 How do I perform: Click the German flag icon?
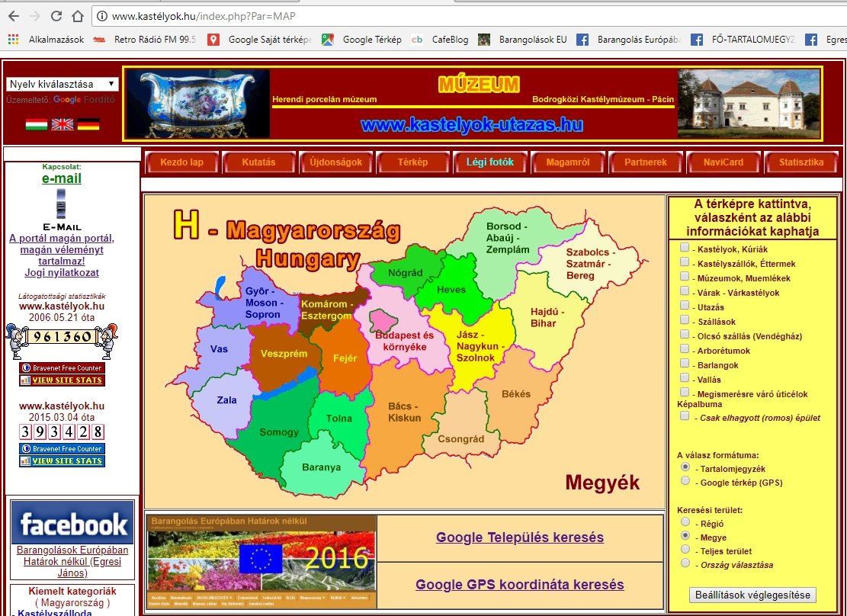(x=88, y=124)
